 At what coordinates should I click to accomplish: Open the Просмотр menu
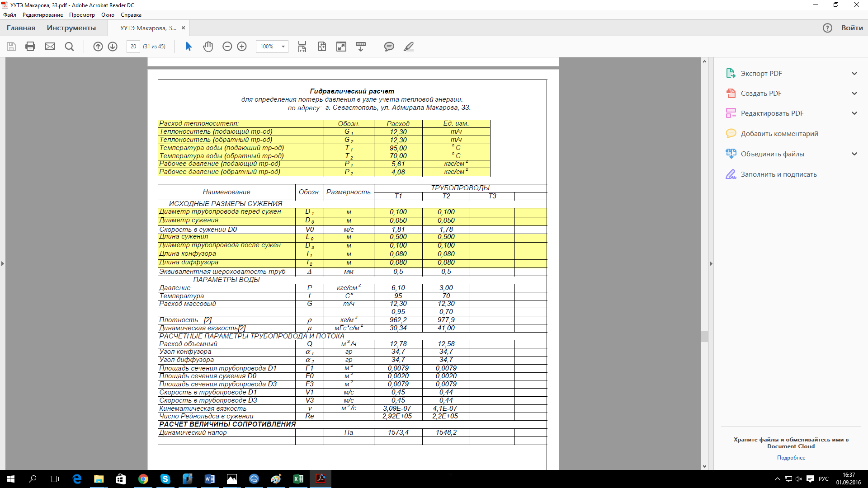point(82,15)
